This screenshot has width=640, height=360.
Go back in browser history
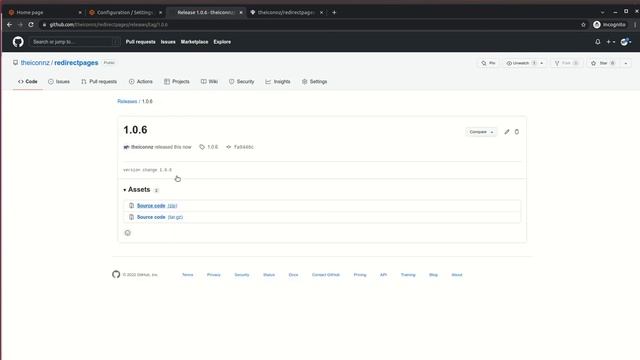click(x=9, y=24)
